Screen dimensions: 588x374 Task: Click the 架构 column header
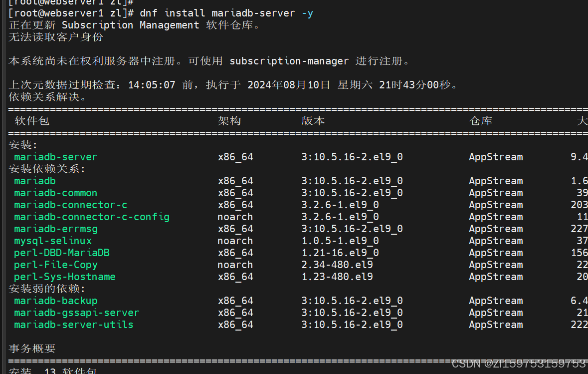tap(229, 121)
